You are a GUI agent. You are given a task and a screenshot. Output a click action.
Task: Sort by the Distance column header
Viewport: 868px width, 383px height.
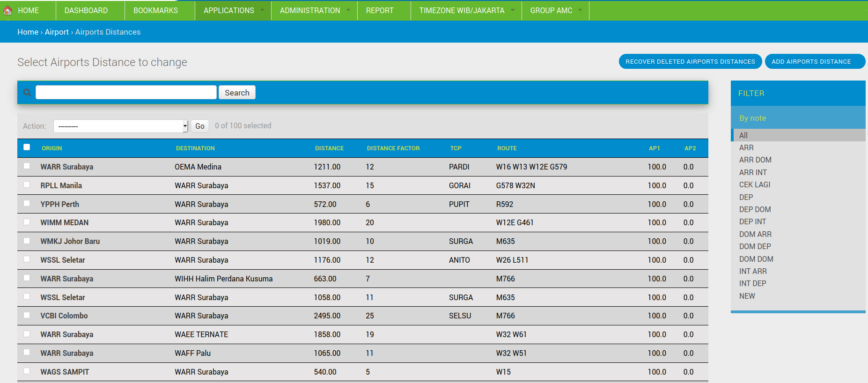(329, 148)
